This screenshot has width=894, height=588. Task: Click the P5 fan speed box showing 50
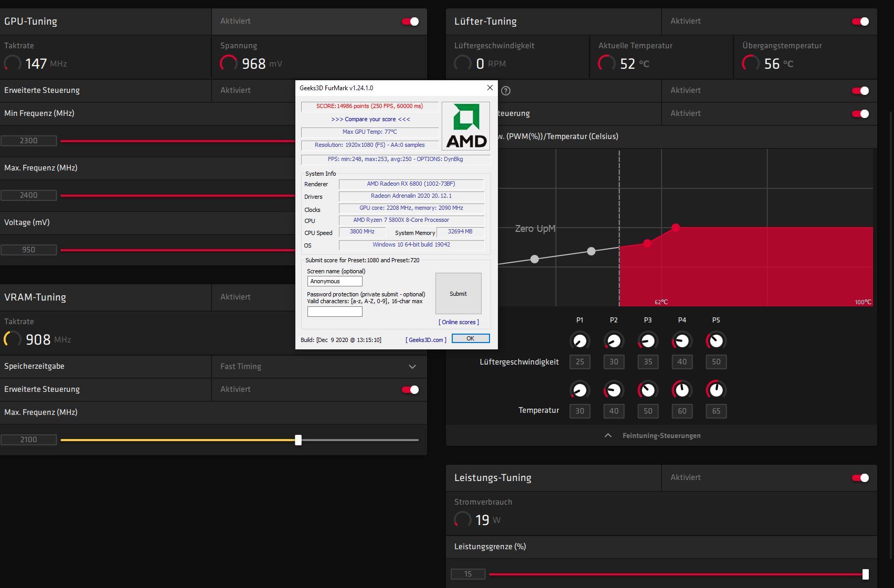716,362
